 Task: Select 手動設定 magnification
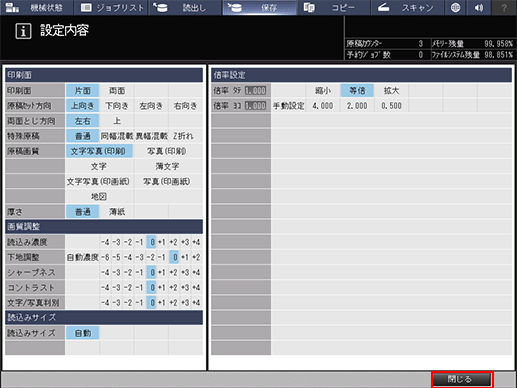click(288, 106)
